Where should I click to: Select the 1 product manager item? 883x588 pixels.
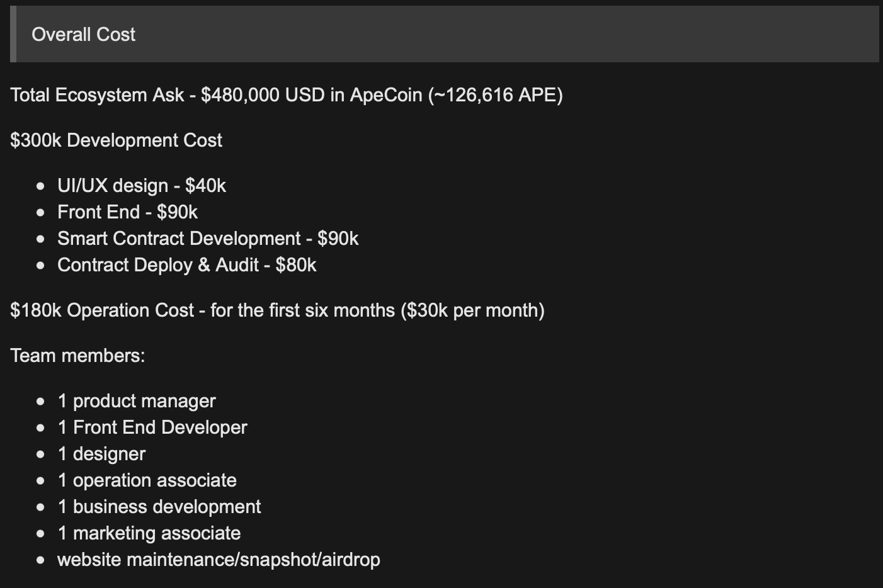tap(137, 401)
